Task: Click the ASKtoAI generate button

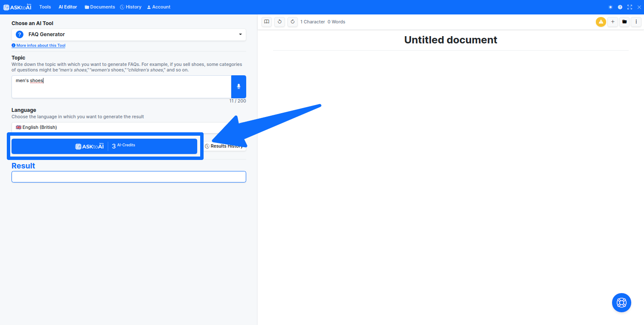Action: coord(104,146)
